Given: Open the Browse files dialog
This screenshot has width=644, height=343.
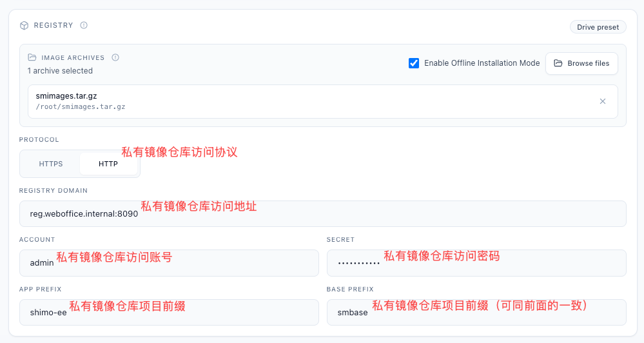Looking at the screenshot, I should 581,63.
